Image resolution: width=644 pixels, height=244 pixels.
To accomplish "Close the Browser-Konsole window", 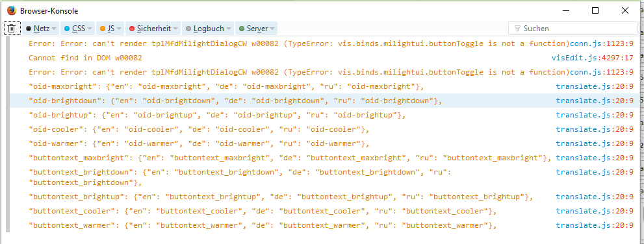I will point(625,10).
